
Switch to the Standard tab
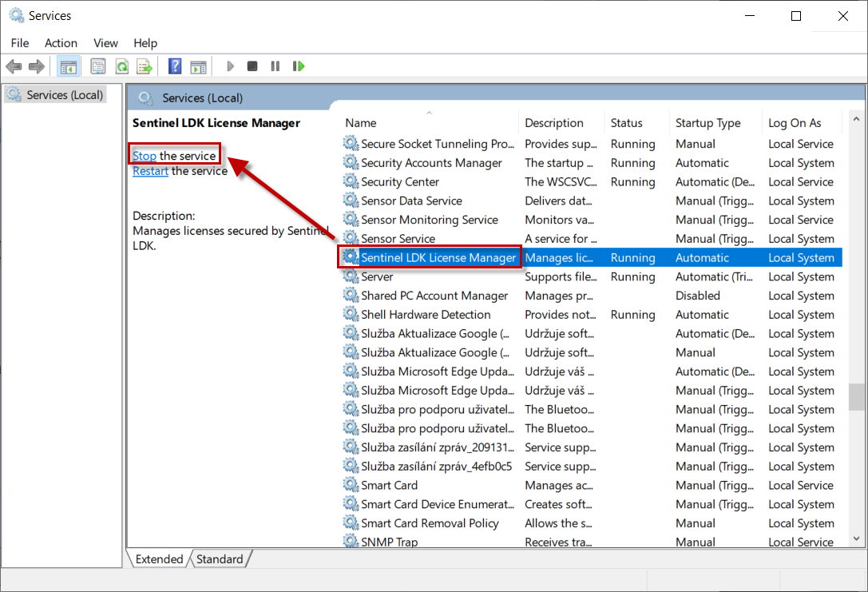[220, 558]
